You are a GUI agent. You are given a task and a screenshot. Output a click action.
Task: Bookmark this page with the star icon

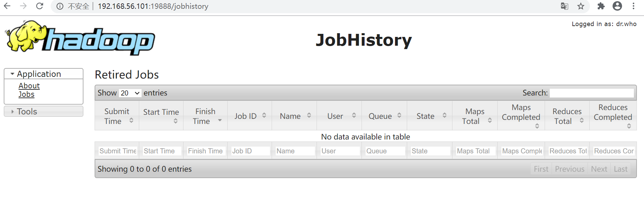[x=581, y=6]
